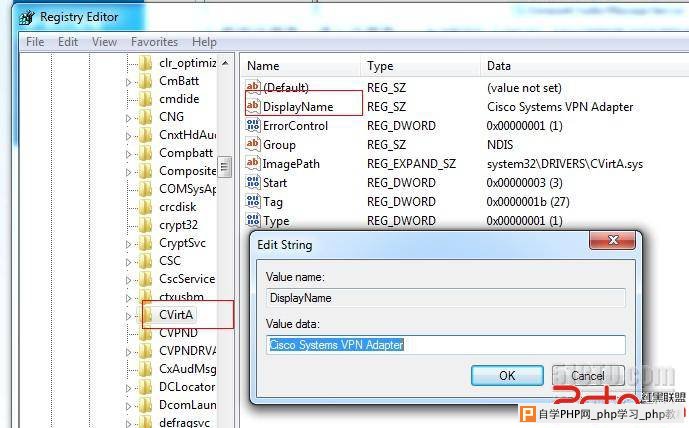
Task: Sort by the Data column header
Action: coord(584,66)
